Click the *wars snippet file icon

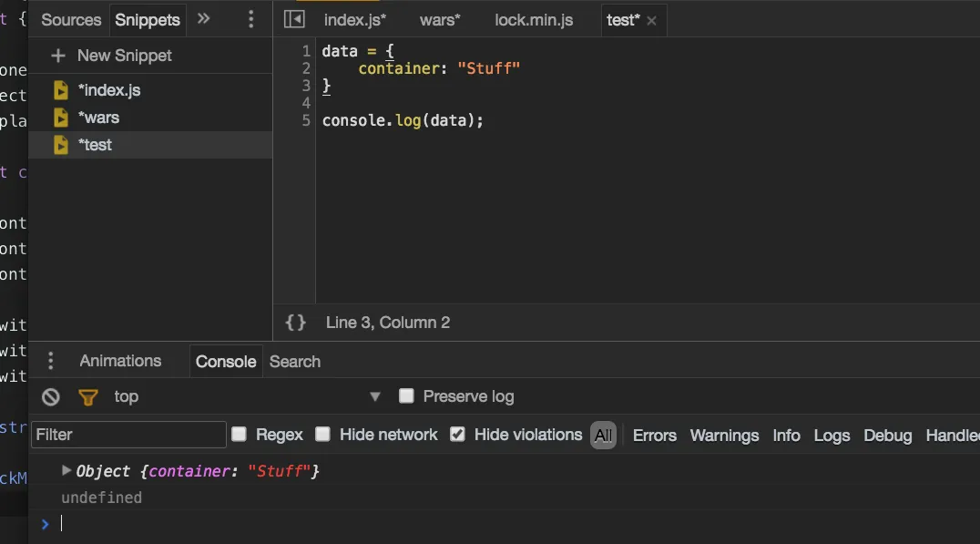(61, 118)
